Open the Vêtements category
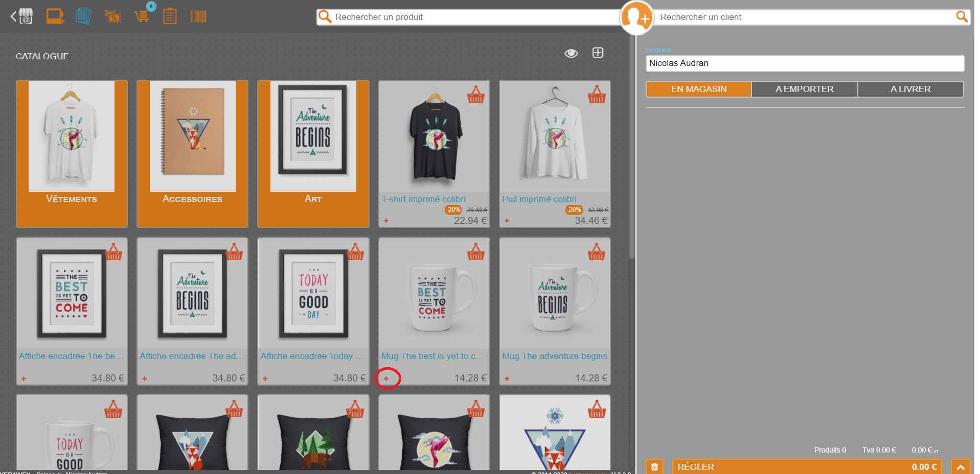This screenshot has width=980, height=474. (x=72, y=153)
